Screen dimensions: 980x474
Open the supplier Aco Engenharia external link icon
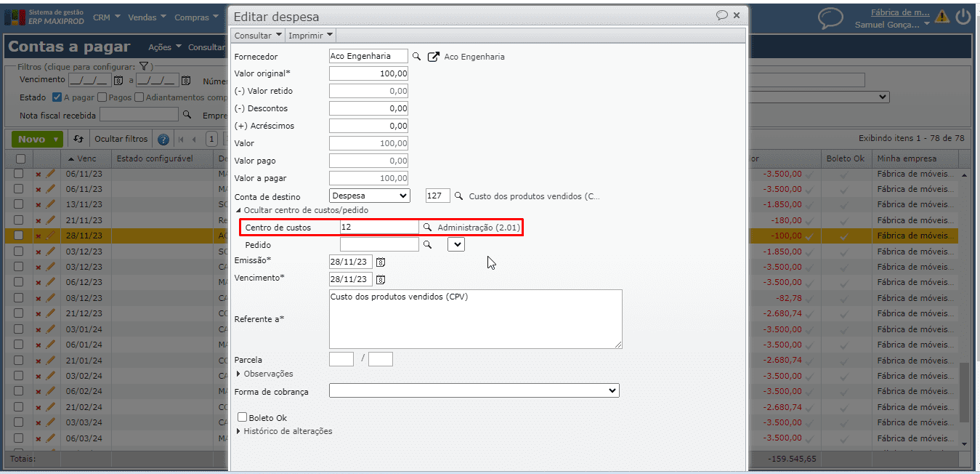point(434,56)
